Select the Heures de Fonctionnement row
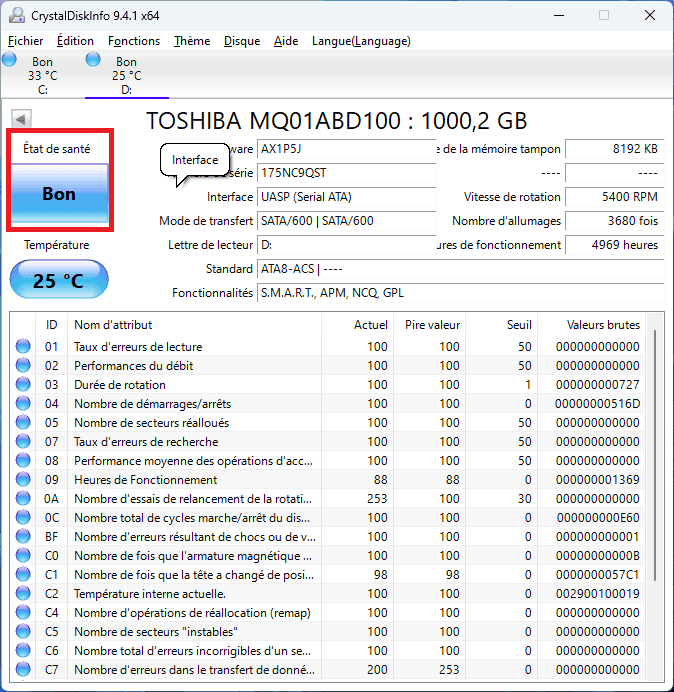The width and height of the screenshot is (674, 692). point(328,479)
